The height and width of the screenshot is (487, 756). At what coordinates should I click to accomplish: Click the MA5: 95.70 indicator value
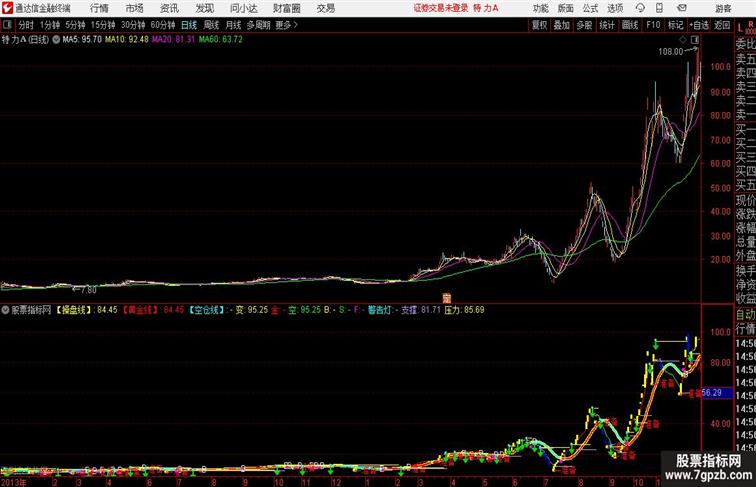pyautogui.click(x=81, y=40)
